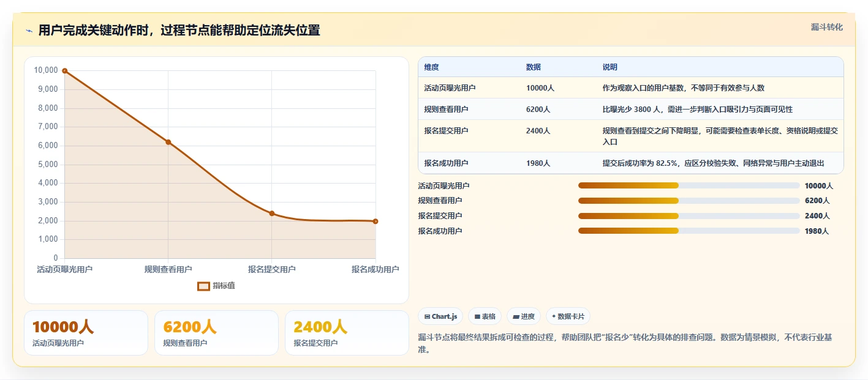Click the x-axis label 报名成功用户
The image size is (868, 380).
click(376, 269)
